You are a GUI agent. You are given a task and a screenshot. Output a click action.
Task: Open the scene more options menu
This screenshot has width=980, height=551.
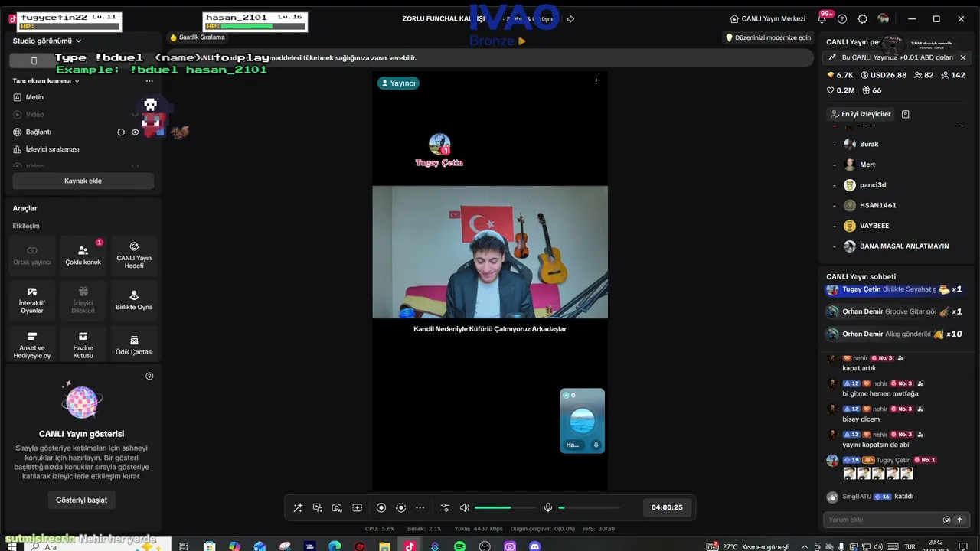tap(149, 81)
